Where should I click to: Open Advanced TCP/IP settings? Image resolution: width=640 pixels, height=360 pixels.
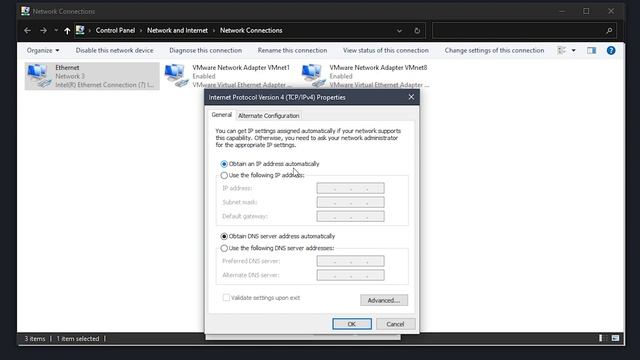tap(384, 300)
